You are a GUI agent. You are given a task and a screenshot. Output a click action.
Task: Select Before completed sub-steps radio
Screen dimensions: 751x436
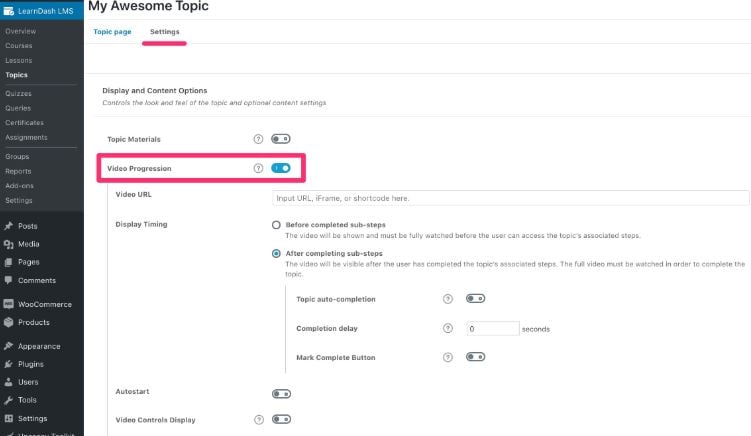pos(276,225)
